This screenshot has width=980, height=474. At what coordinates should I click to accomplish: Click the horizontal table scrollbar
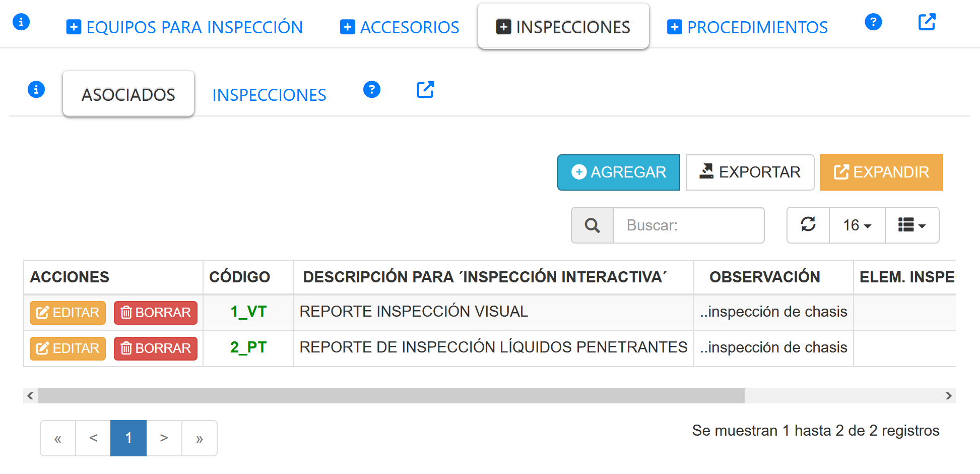pyautogui.click(x=391, y=396)
